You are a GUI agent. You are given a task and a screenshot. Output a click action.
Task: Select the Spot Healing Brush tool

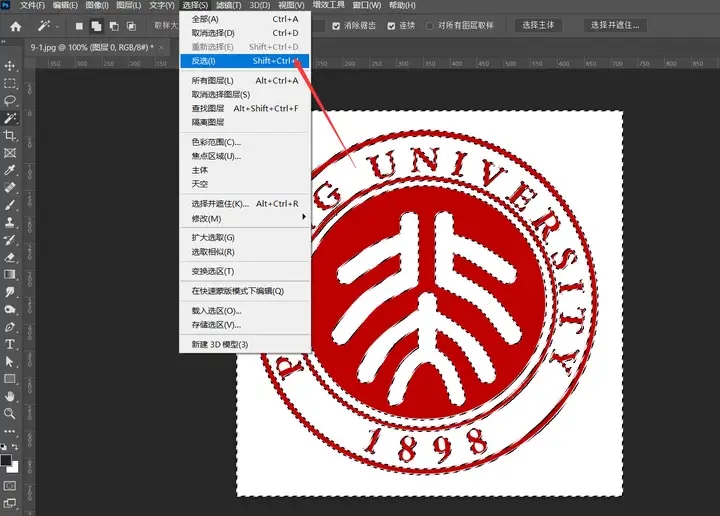pos(10,188)
